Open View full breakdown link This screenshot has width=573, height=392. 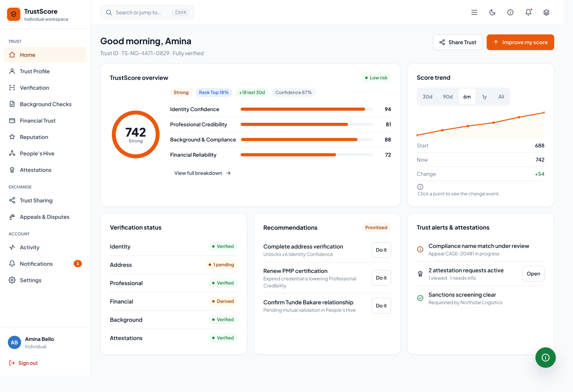[203, 173]
